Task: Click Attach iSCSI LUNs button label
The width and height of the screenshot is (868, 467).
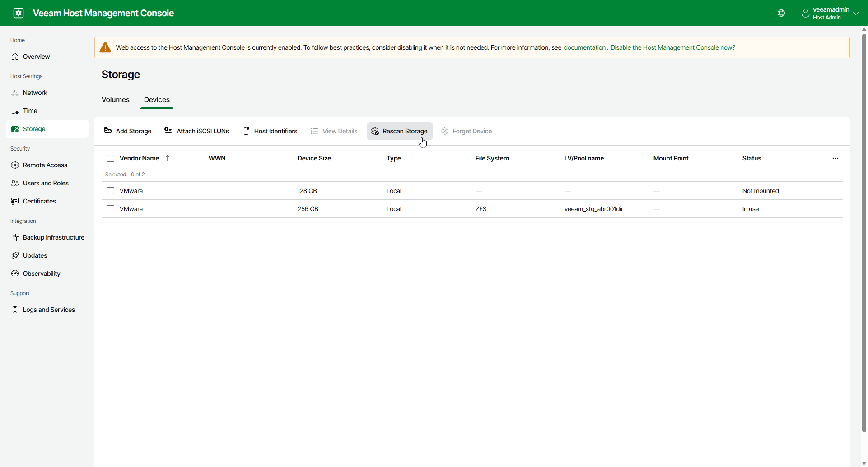Action: (x=203, y=131)
